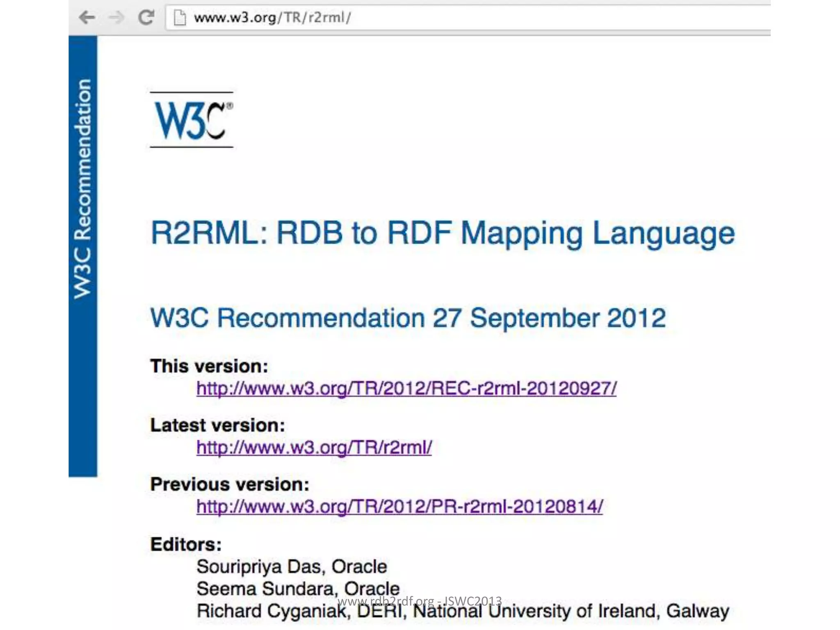Click the "This version:" label
Screen dimensions: 840x630
coord(209,366)
